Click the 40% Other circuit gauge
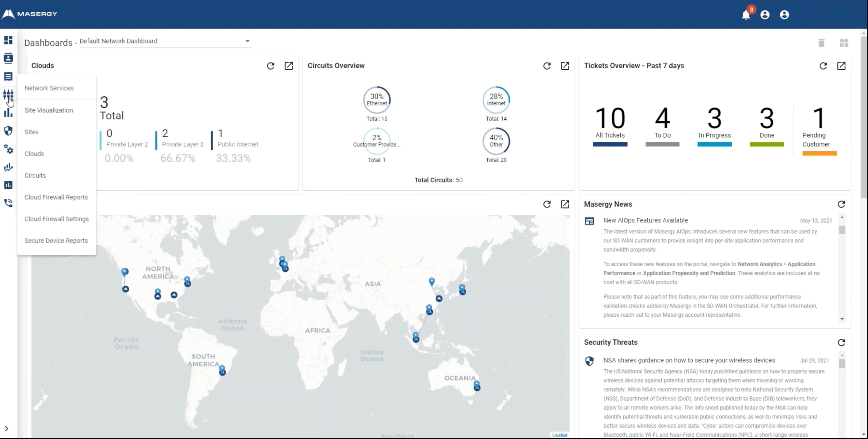The height and width of the screenshot is (439, 868). 496,141
